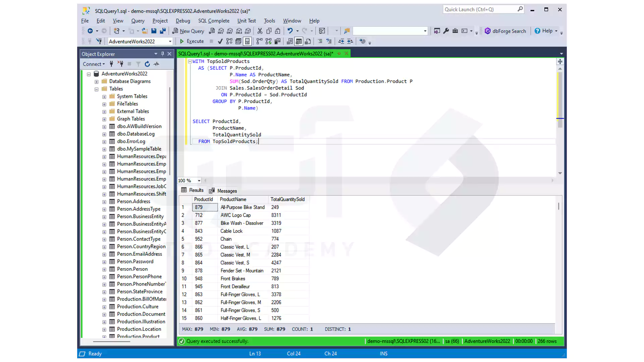The width and height of the screenshot is (644, 362).
Task: Open the Connect dropdown in Object Explorer
Action: (94, 64)
